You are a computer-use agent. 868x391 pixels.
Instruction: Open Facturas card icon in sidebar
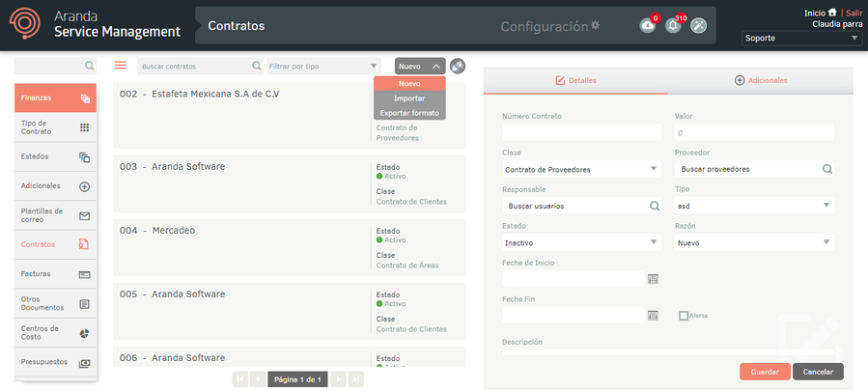coord(84,274)
